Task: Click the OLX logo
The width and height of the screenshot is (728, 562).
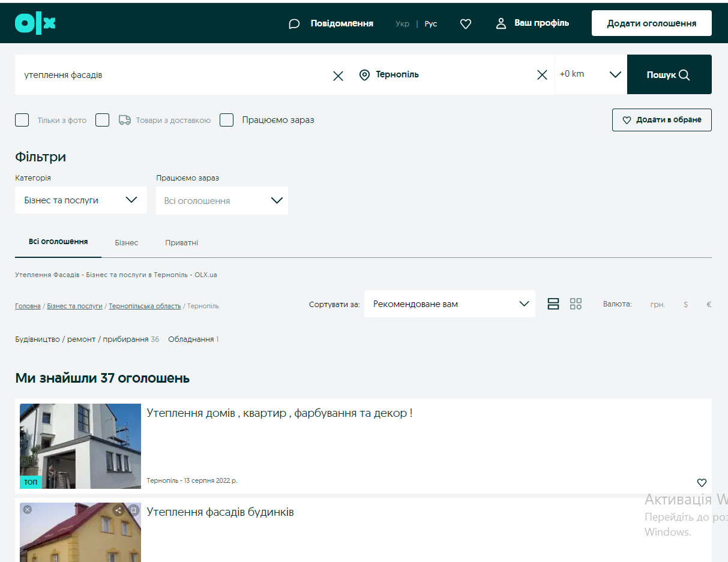Action: [x=35, y=23]
